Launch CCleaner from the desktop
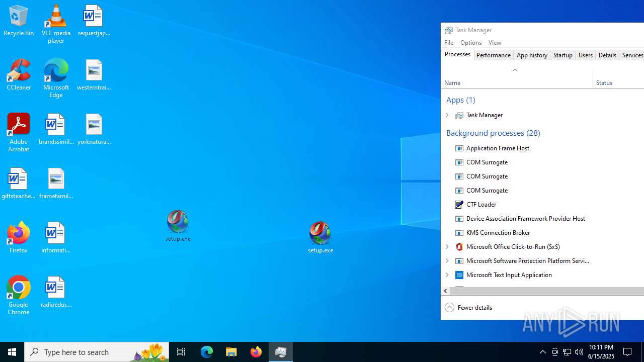Viewport: 644px width, 362px height. pyautogui.click(x=19, y=75)
